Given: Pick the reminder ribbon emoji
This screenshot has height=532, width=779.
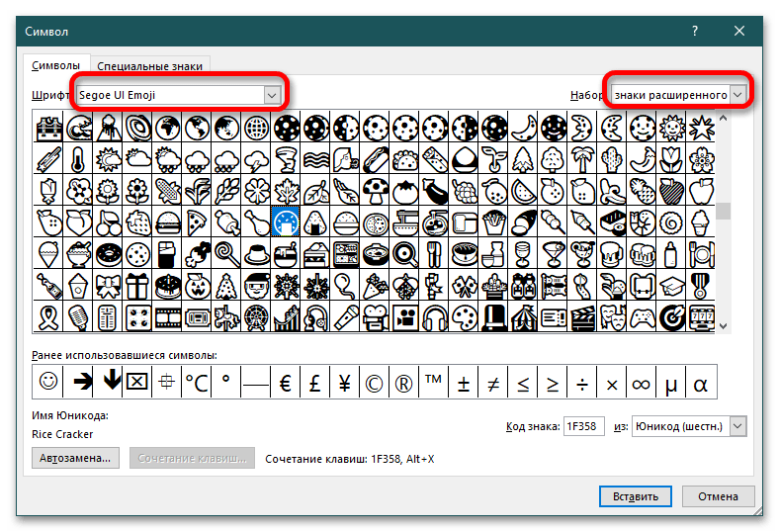Looking at the screenshot, I should [x=48, y=316].
